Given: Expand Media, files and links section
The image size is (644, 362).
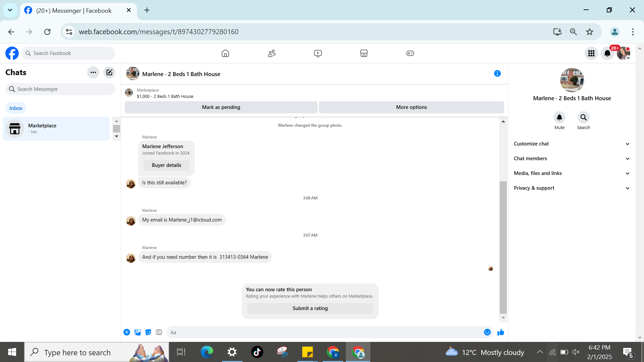Looking at the screenshot, I should pyautogui.click(x=572, y=173).
